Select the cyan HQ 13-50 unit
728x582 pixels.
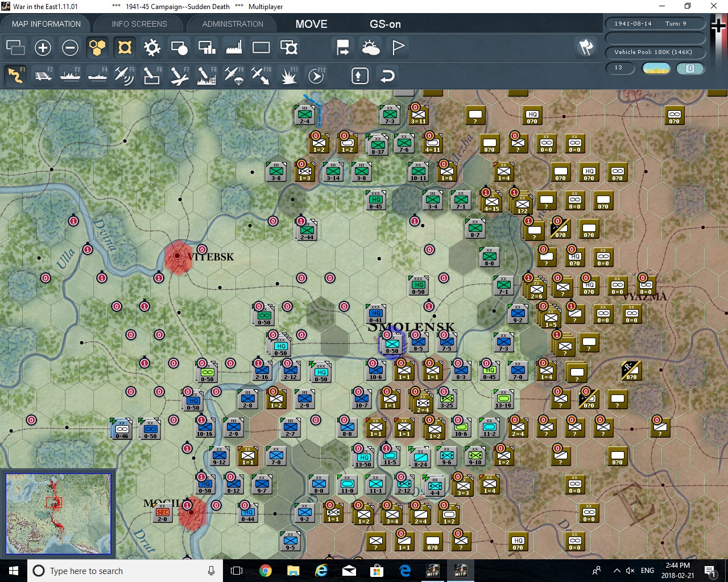363,458
